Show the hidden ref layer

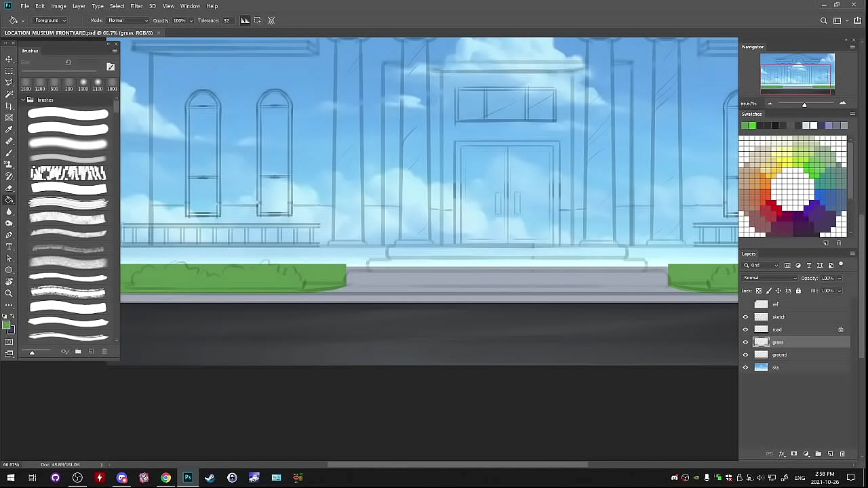[745, 304]
